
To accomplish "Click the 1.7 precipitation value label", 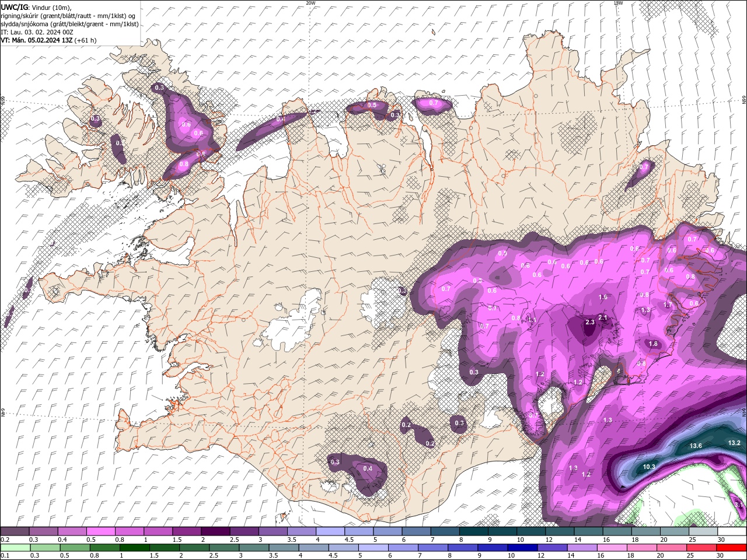I will (x=668, y=304).
